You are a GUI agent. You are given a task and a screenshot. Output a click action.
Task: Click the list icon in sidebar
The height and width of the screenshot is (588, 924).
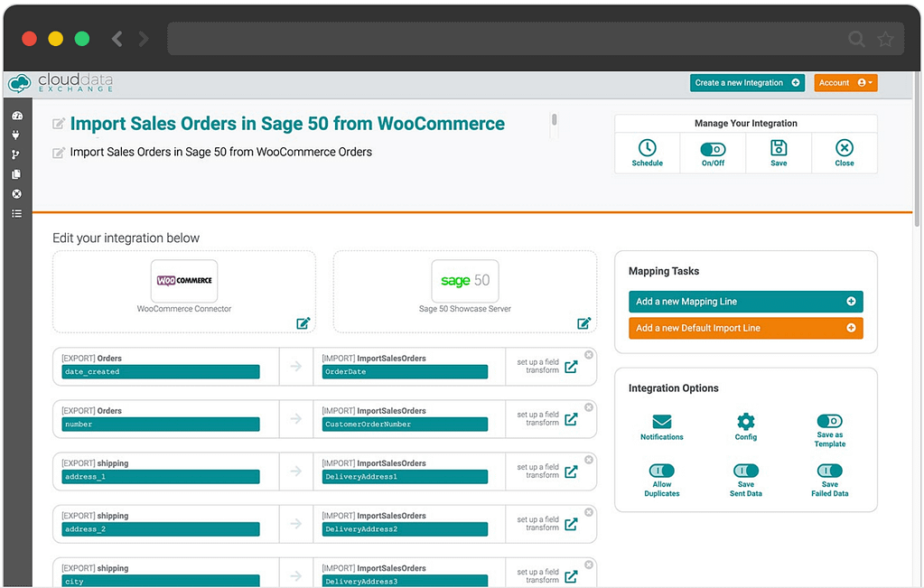(x=16, y=213)
